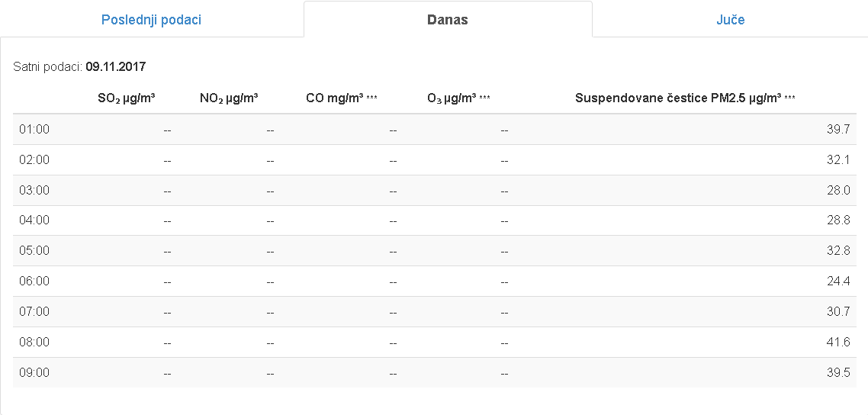Click the PM2.5 value 28.0

pos(838,191)
